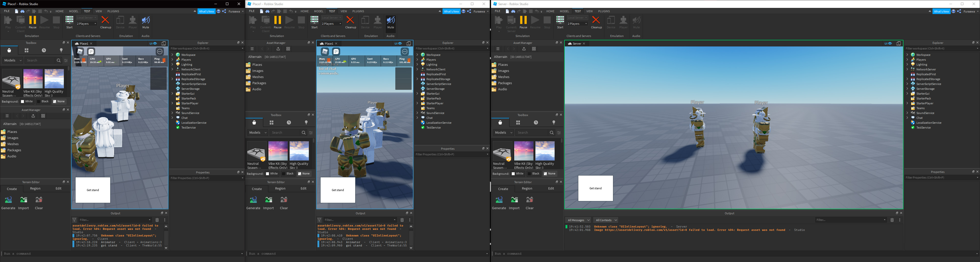Click output scroll-down arrow in left Place1 window
Screen dimensions: 980x262
pyautogui.click(x=166, y=248)
